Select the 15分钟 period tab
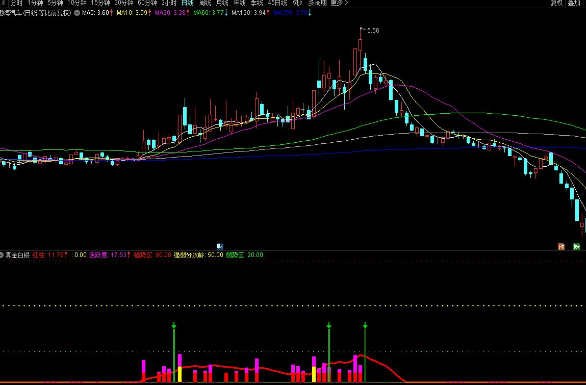Screen dimensions: 586x385 (x=100, y=3)
